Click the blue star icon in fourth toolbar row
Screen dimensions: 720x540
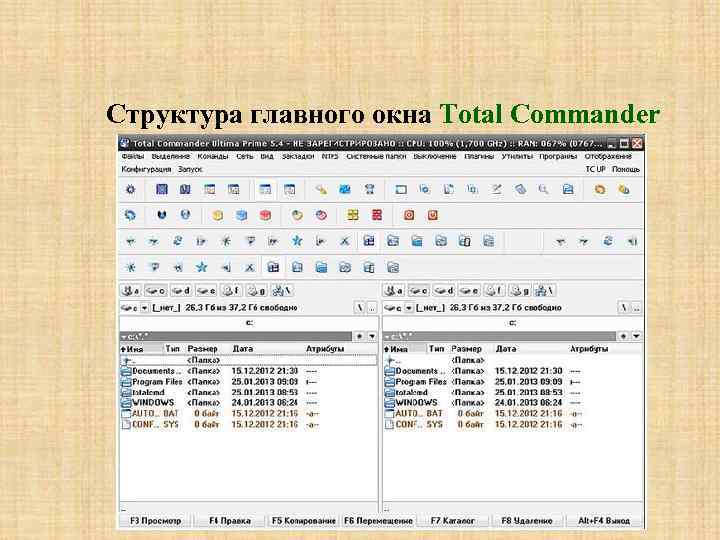pos(201,267)
